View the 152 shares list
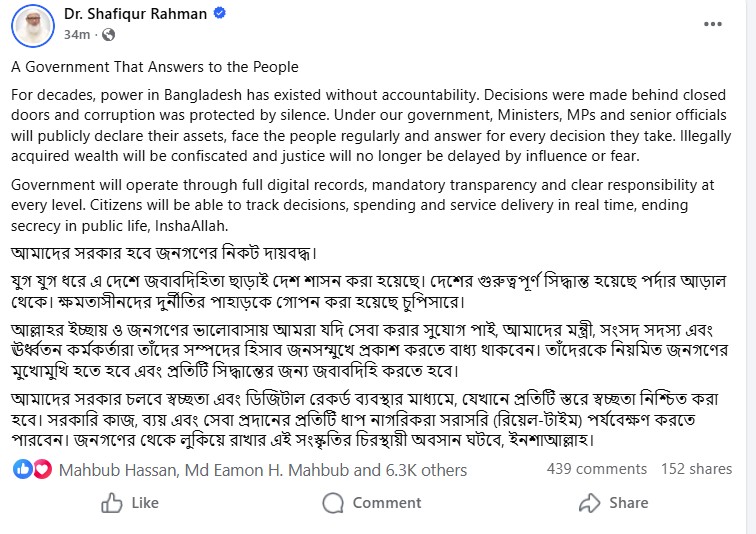 tap(696, 468)
